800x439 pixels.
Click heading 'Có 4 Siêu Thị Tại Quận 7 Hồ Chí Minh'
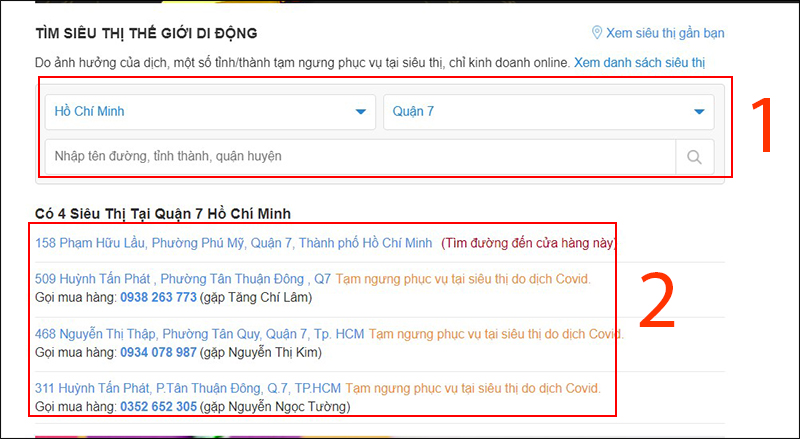[x=163, y=213]
